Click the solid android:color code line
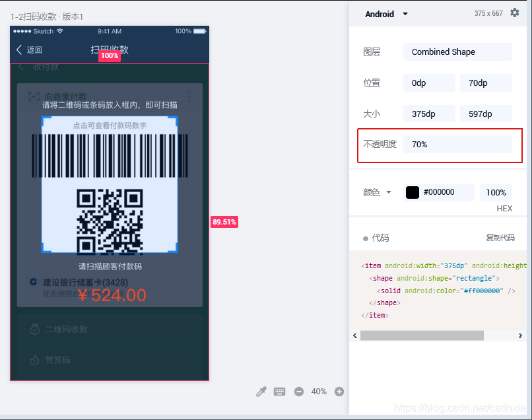This screenshot has height=420, width=532. (x=446, y=291)
